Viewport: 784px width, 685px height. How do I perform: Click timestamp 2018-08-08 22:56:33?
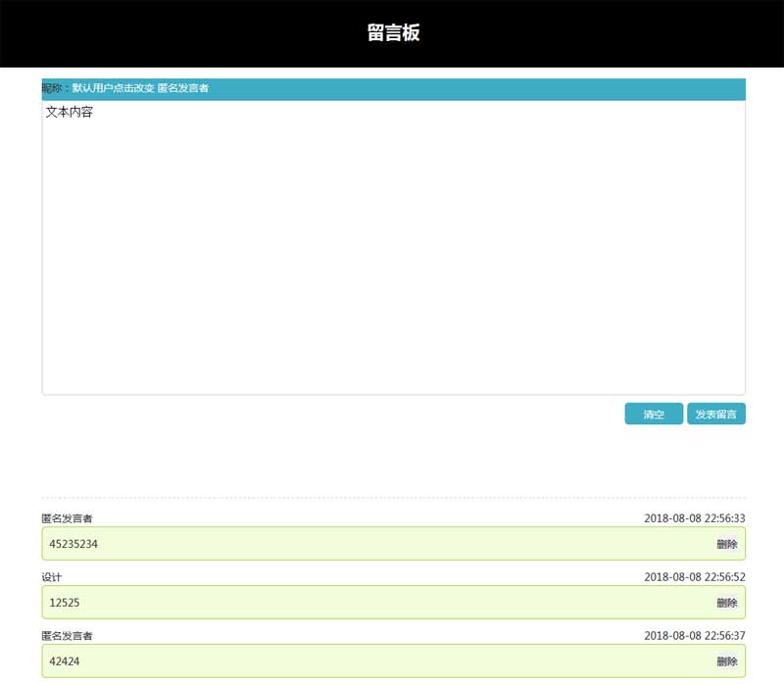click(695, 518)
